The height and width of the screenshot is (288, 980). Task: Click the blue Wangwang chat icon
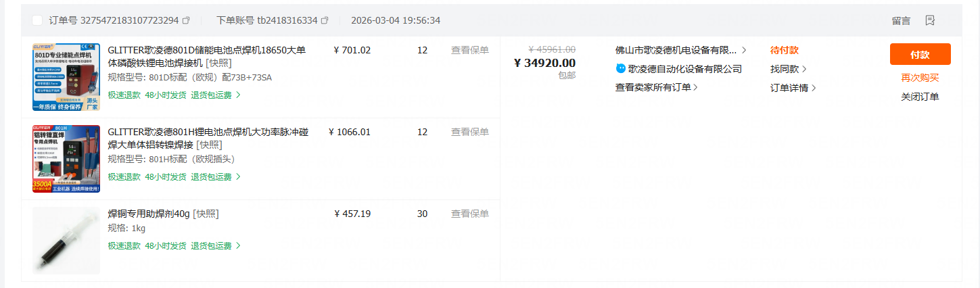tap(621, 69)
